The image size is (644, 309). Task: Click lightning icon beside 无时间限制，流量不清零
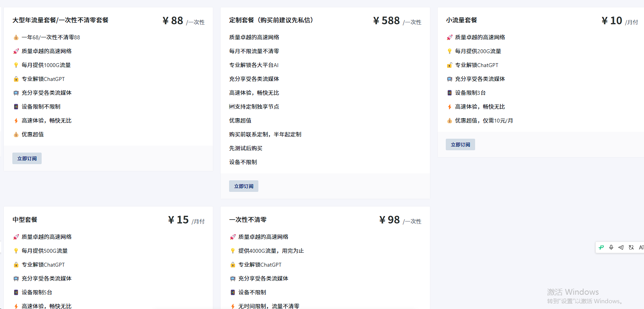pos(233,306)
